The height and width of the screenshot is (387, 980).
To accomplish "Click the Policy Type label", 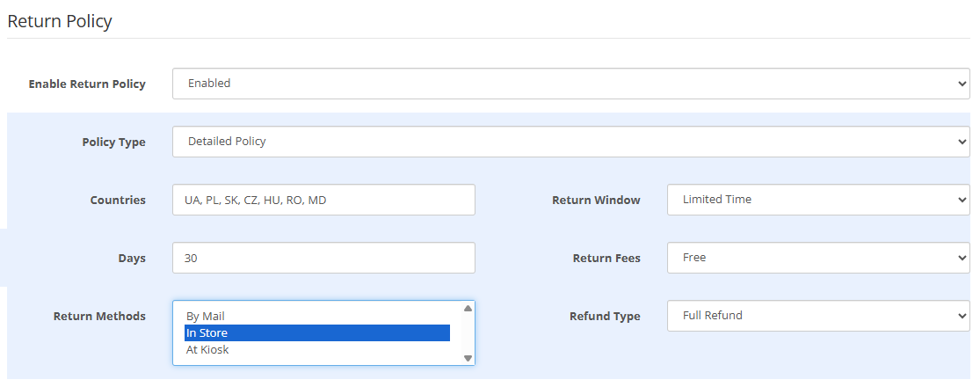I will (x=113, y=142).
